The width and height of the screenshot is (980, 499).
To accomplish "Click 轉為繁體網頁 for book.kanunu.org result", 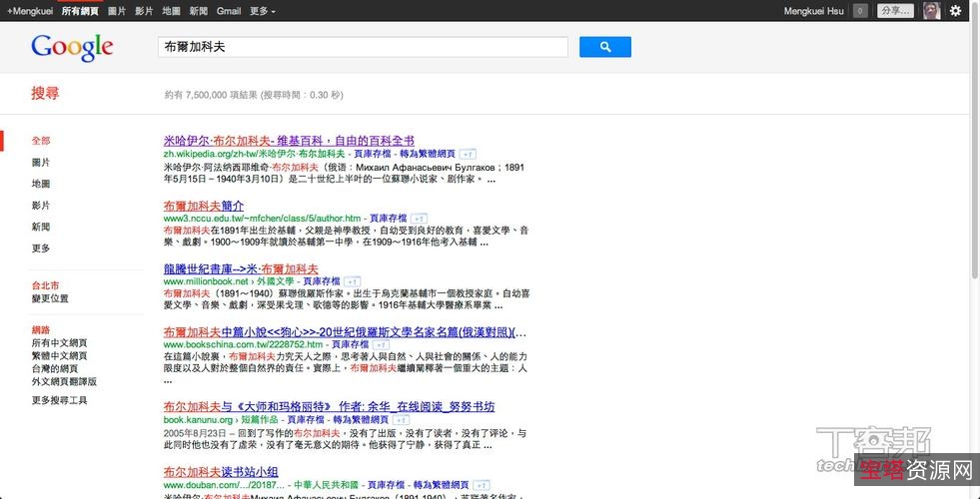I will (x=362, y=420).
